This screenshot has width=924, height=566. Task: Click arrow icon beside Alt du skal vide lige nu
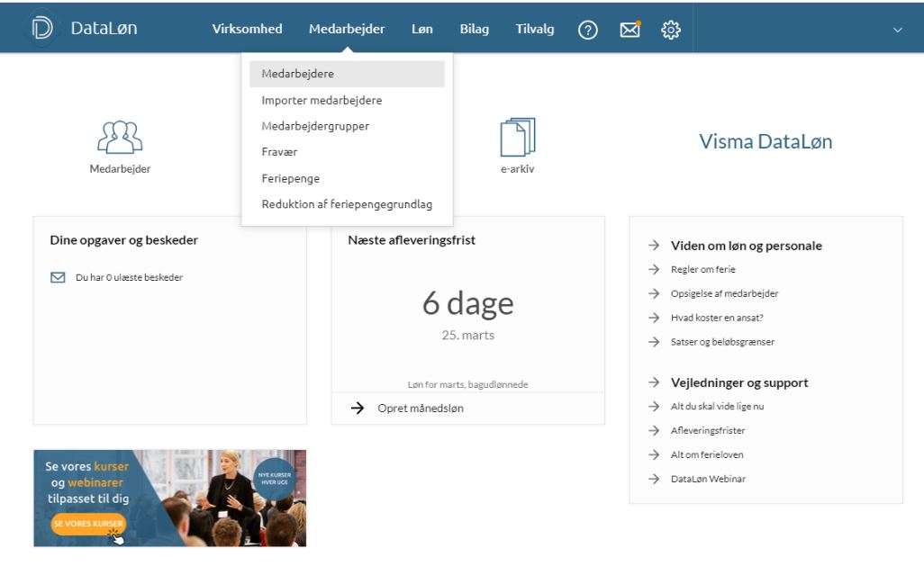coord(654,407)
